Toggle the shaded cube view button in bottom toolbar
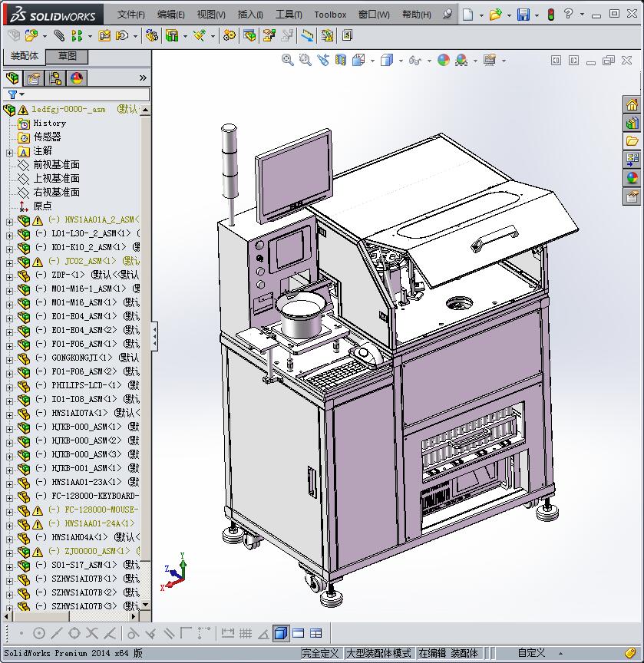644x663 pixels. (280, 633)
